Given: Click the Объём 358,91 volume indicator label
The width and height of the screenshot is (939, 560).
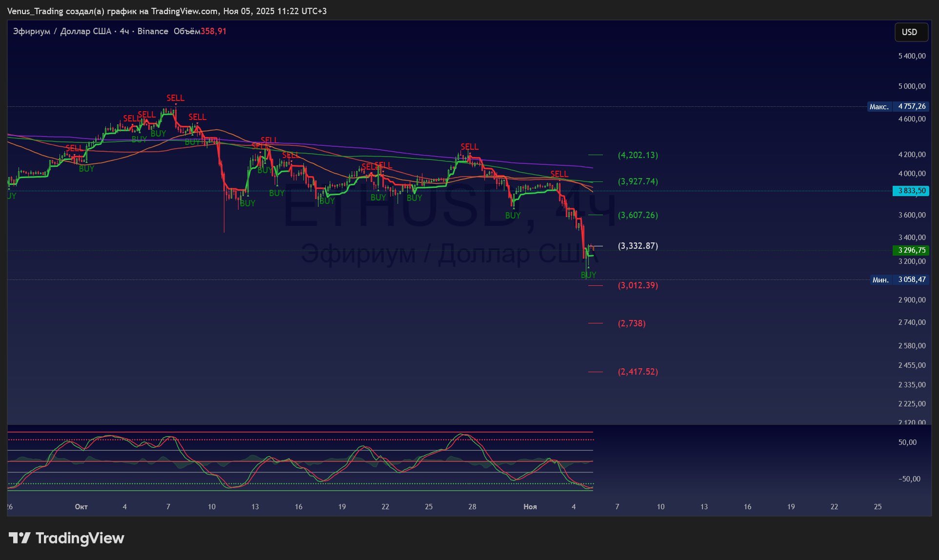Looking at the screenshot, I should click(200, 31).
